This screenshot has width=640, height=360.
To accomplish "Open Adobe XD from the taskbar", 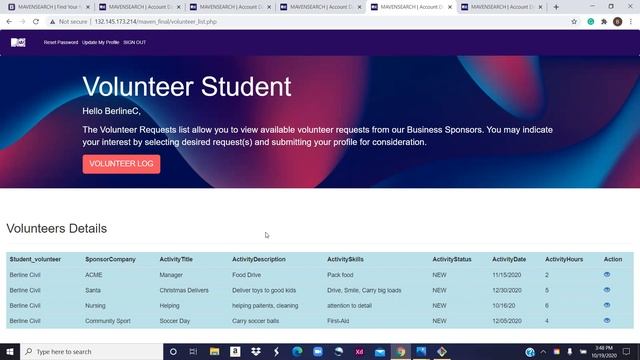I will (x=359, y=351).
